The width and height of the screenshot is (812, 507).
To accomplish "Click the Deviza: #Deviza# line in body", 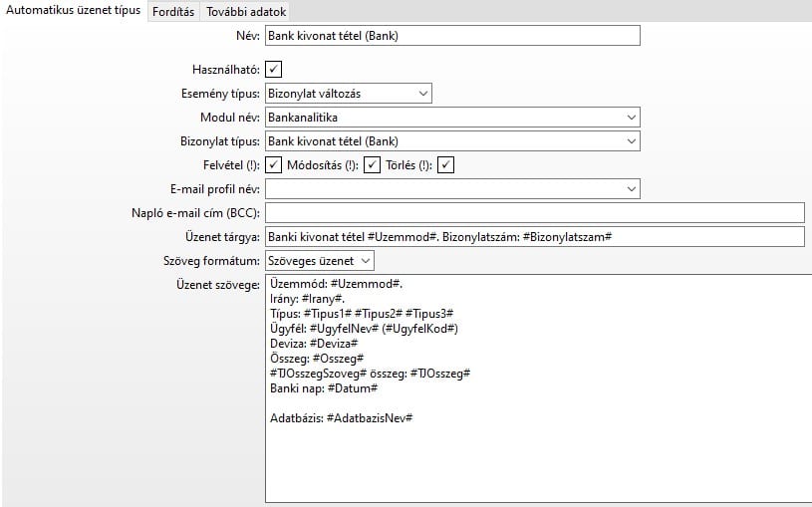I will tap(314, 343).
